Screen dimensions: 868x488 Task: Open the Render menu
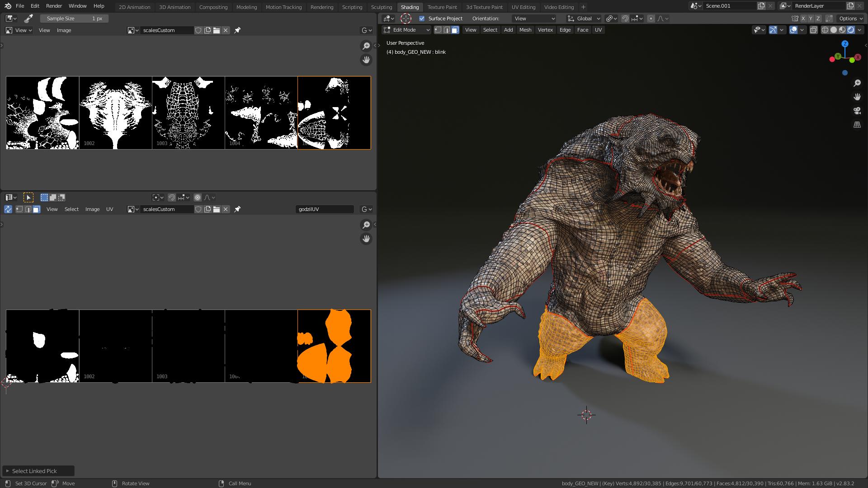pyautogui.click(x=54, y=6)
